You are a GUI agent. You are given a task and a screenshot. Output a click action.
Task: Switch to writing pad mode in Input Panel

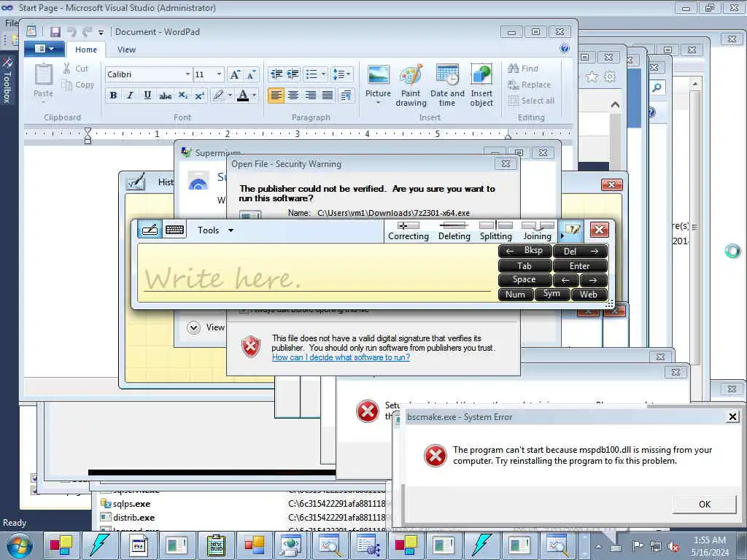tap(150, 230)
